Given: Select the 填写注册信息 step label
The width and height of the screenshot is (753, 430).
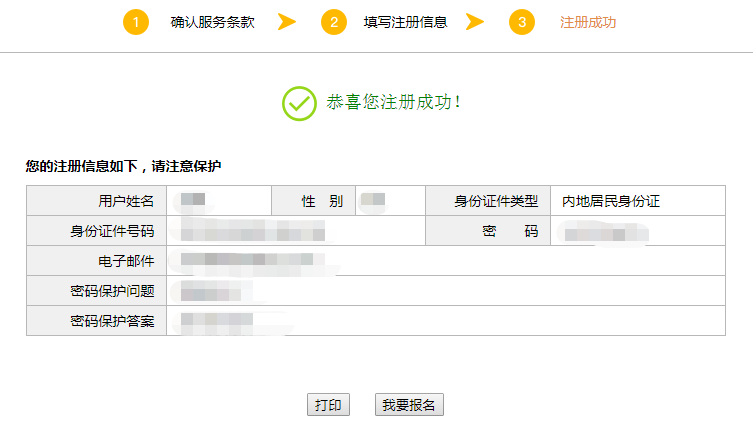Looking at the screenshot, I should [405, 22].
